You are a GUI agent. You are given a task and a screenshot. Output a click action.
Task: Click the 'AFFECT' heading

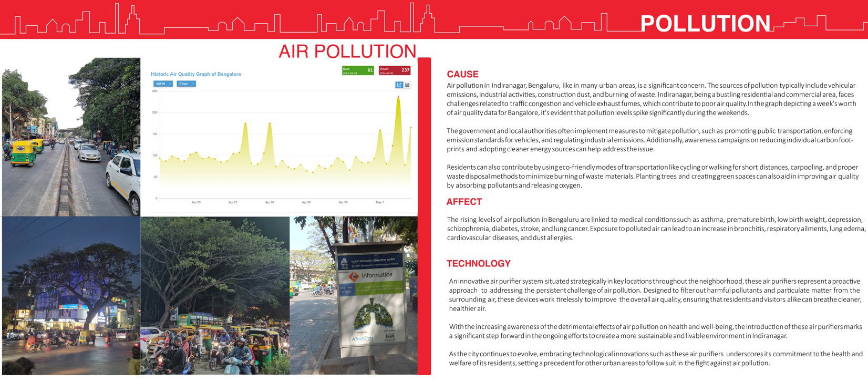pos(464,202)
